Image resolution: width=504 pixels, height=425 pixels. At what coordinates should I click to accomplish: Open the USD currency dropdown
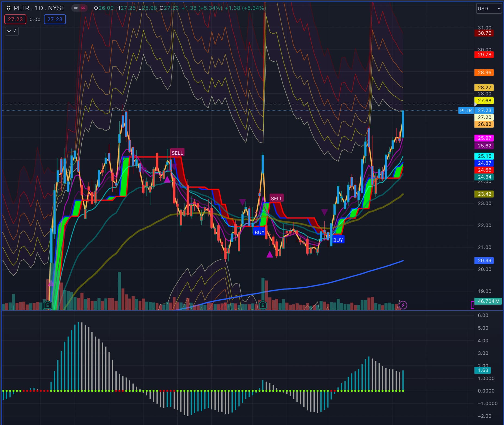click(x=489, y=8)
